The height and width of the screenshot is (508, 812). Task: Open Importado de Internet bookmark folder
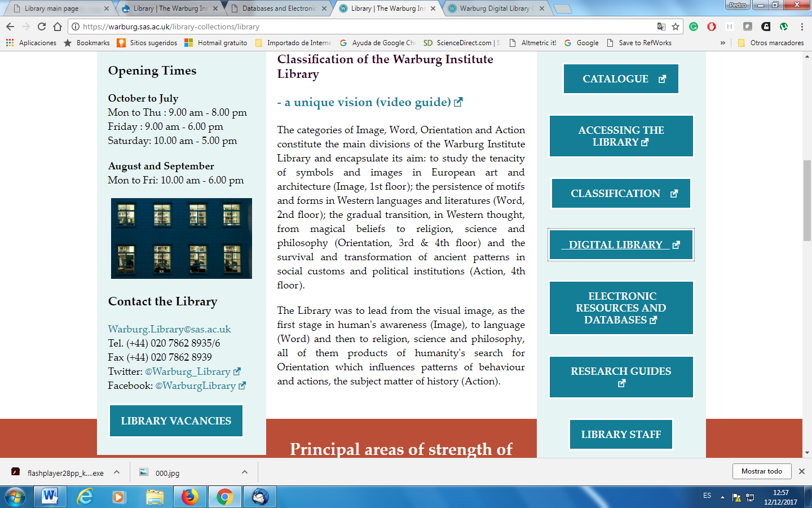(293, 43)
